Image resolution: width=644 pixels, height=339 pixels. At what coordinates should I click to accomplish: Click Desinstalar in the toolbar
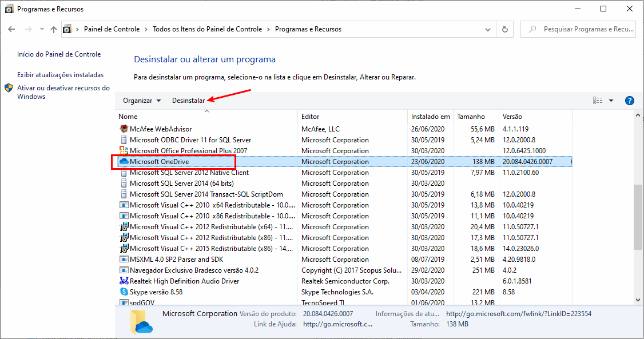click(x=188, y=101)
